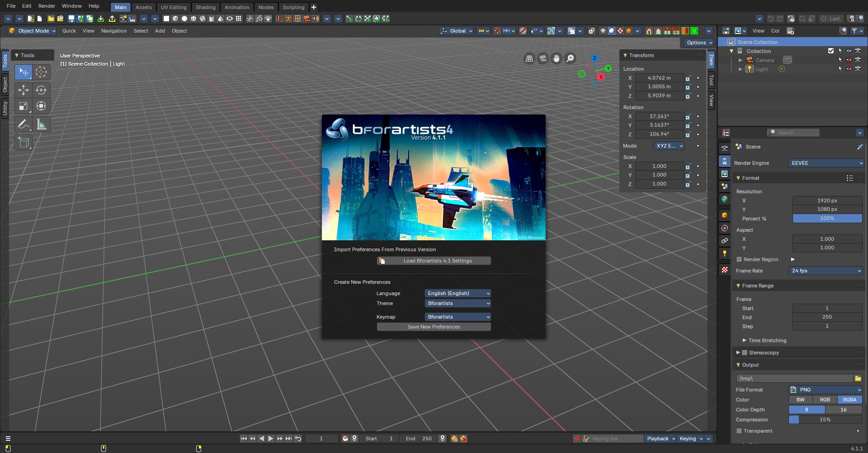Switch to the Scripting workspace tab
Screen dimensions: 868x453
293,7
